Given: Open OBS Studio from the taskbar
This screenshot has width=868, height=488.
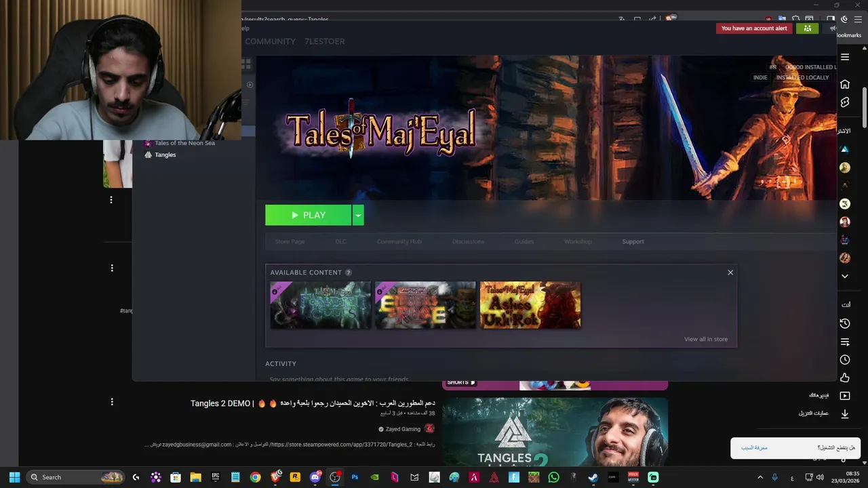Looking at the screenshot, I should [x=335, y=477].
